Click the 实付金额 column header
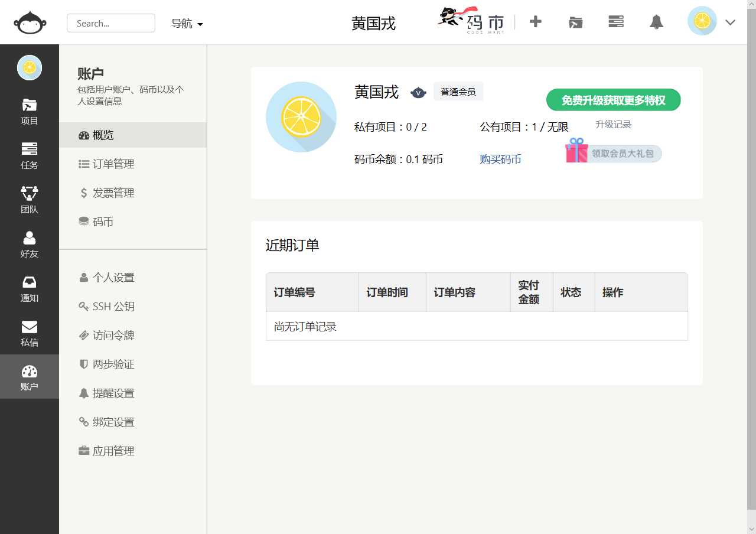Viewport: 756px width, 534px height. coord(532,292)
